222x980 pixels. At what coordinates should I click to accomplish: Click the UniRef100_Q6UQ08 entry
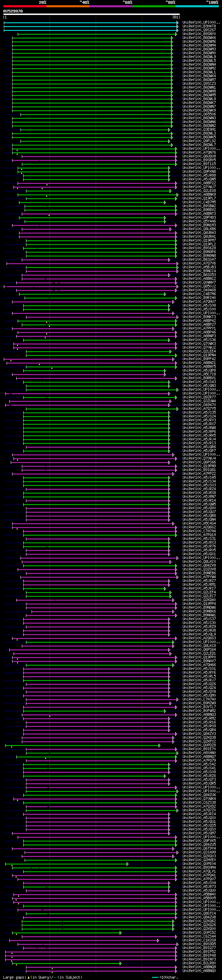(x=199, y=156)
